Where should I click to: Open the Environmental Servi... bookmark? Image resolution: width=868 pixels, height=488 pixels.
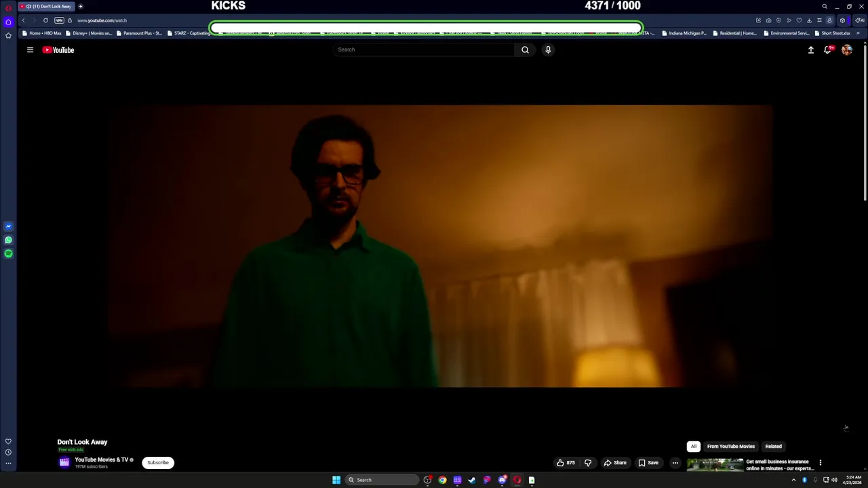tap(787, 33)
